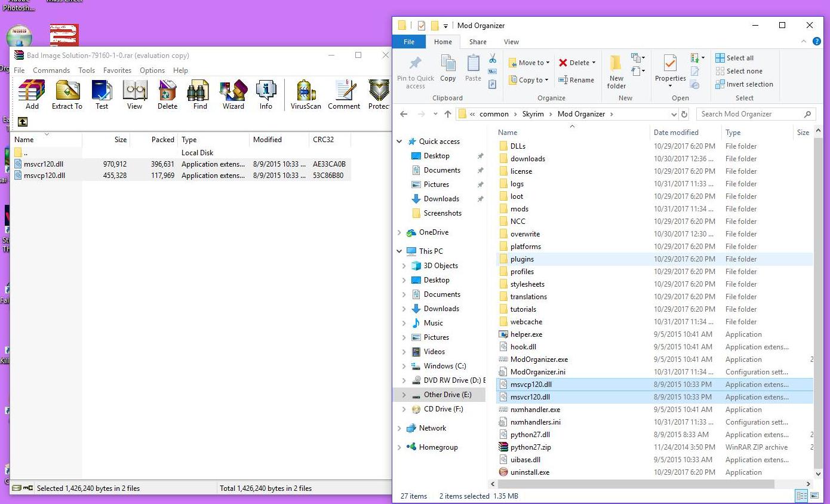Select the downloads folder in Explorer
This screenshot has width=830, height=504.
(x=654, y=159)
